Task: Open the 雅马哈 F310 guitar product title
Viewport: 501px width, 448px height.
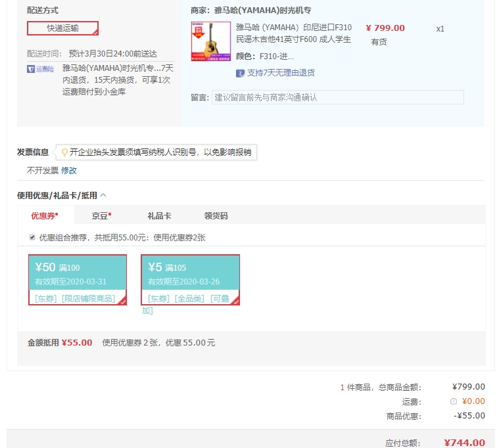Action: tap(294, 34)
